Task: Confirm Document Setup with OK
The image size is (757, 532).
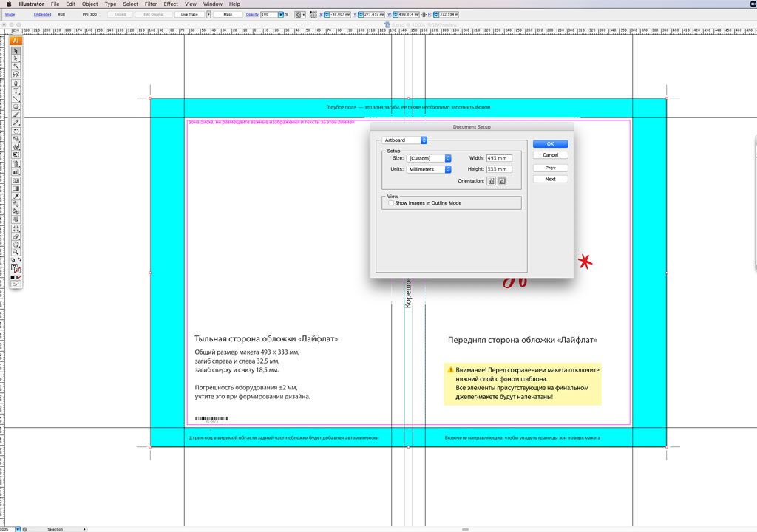Action: pyautogui.click(x=550, y=144)
